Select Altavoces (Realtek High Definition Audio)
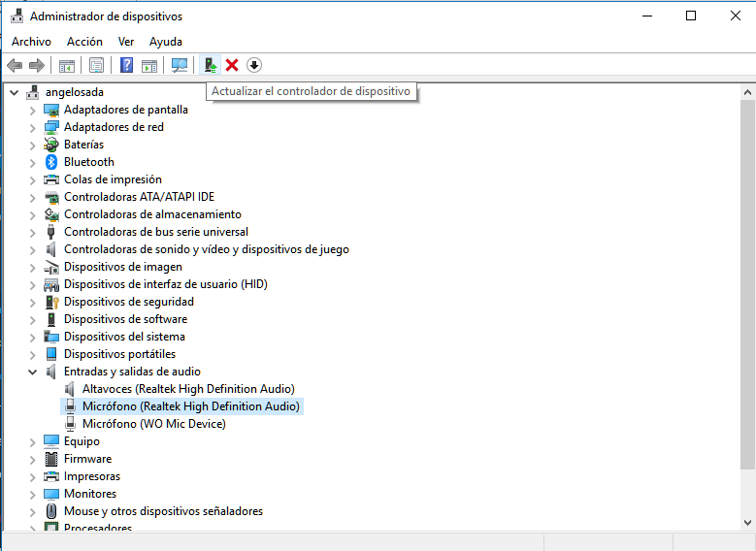 tap(188, 389)
